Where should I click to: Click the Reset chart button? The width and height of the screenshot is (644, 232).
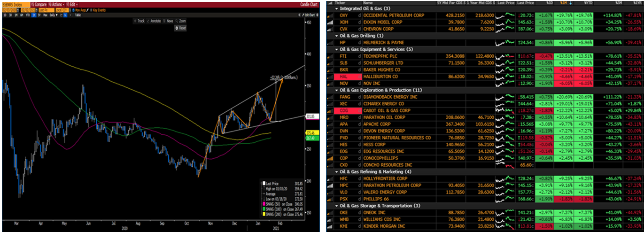pyautogui.click(x=181, y=28)
